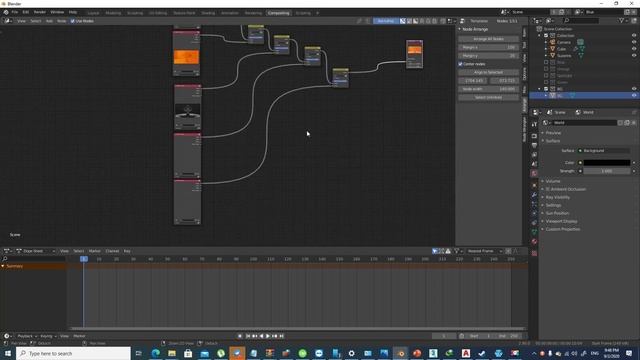640x360 pixels.
Task: Expand the Preview section in World properties
Action: pos(553,133)
